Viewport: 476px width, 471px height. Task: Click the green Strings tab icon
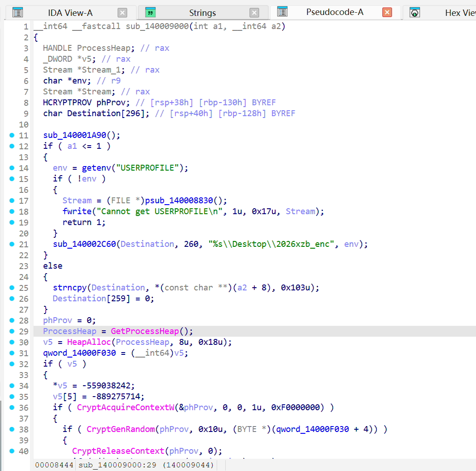click(x=150, y=12)
